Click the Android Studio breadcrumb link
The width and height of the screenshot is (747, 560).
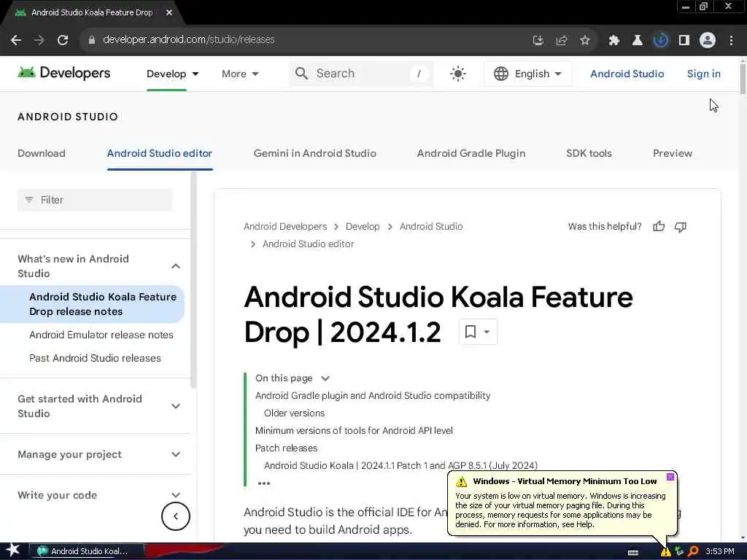click(x=431, y=227)
